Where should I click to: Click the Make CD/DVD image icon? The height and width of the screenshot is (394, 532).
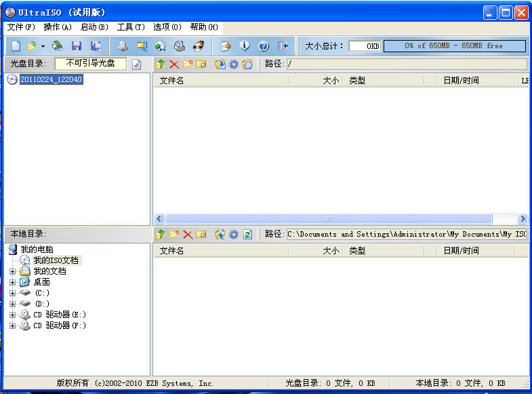[123, 46]
